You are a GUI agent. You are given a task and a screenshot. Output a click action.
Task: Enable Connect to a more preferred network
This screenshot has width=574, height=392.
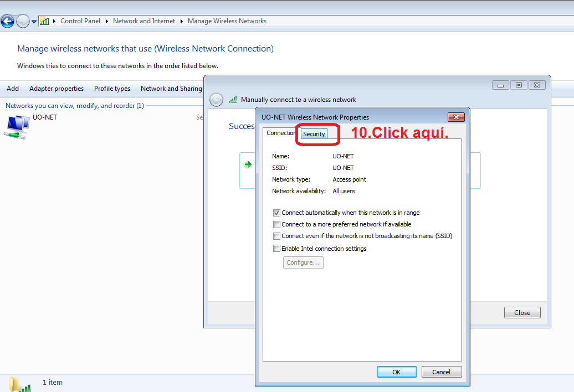(276, 224)
